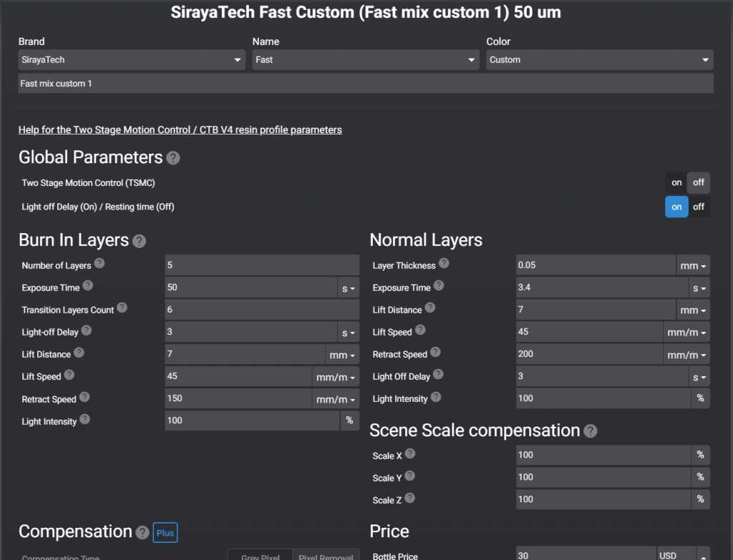This screenshot has width=733, height=560.
Task: Edit normal layers Light Intensity field
Action: (603, 398)
